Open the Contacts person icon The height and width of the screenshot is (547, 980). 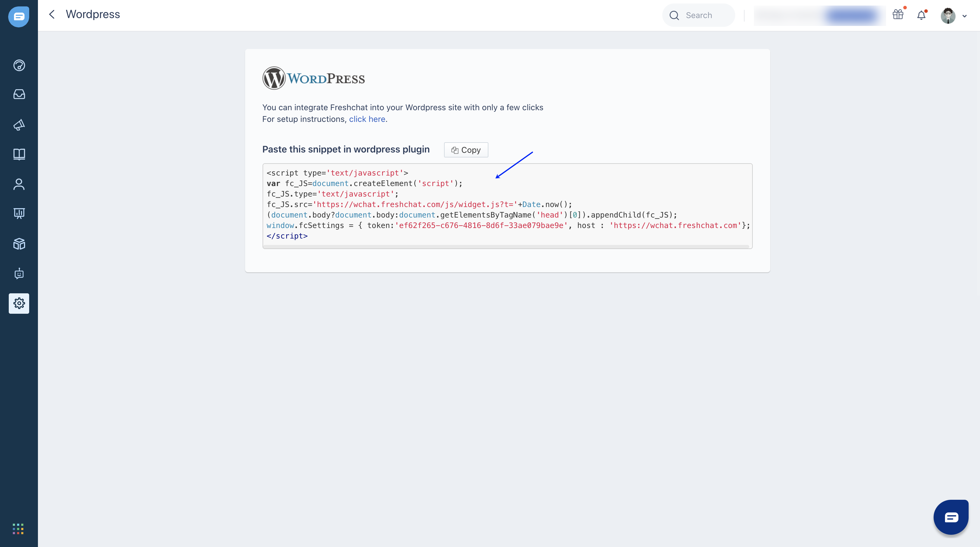pos(19,184)
